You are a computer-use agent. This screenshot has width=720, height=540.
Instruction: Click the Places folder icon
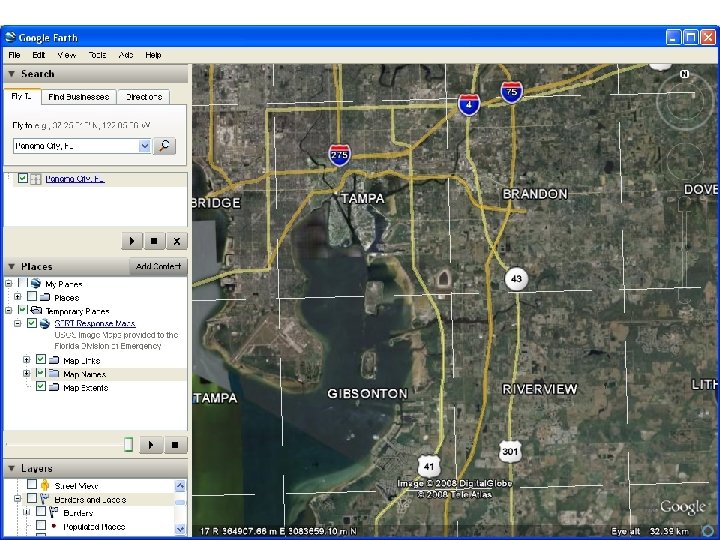click(45, 297)
